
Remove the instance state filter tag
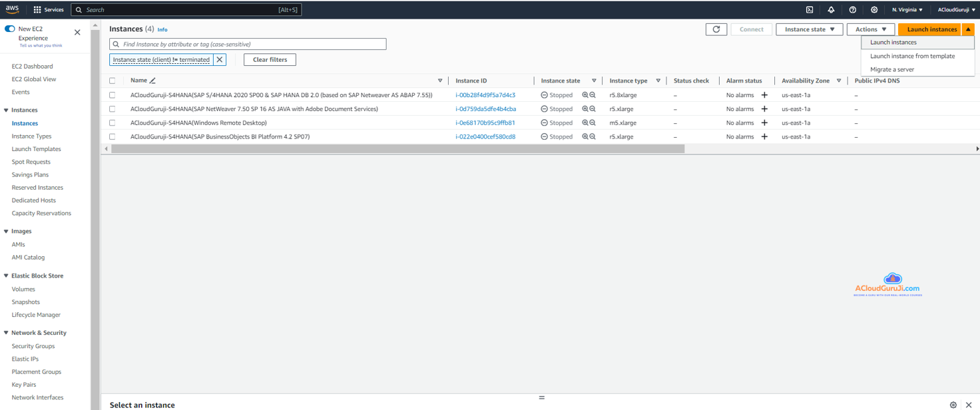click(220, 60)
